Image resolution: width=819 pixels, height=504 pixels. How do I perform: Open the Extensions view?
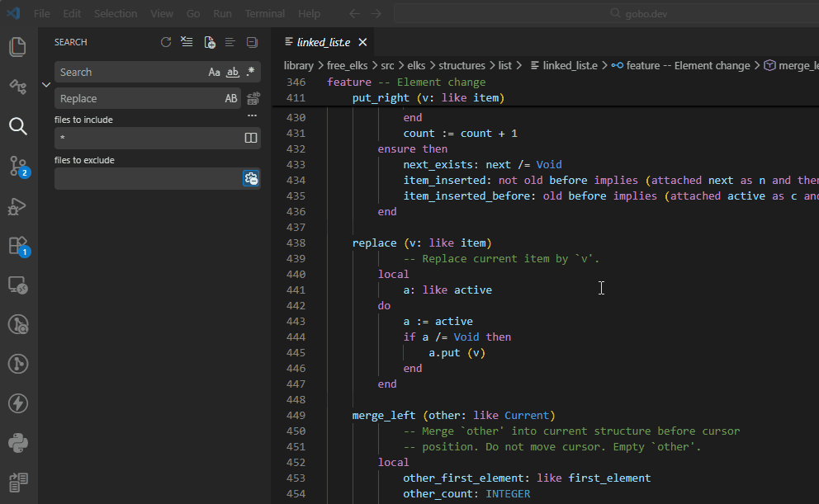17,245
